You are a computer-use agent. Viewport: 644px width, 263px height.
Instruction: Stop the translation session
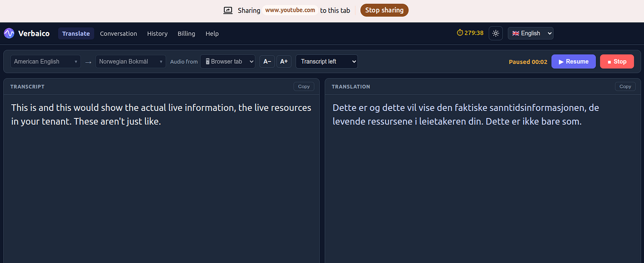(617, 61)
